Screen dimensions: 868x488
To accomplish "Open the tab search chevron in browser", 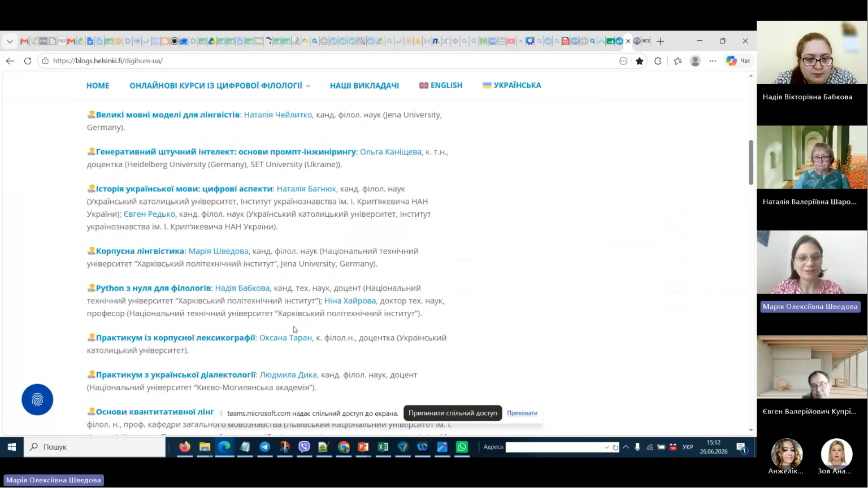I will (10, 41).
